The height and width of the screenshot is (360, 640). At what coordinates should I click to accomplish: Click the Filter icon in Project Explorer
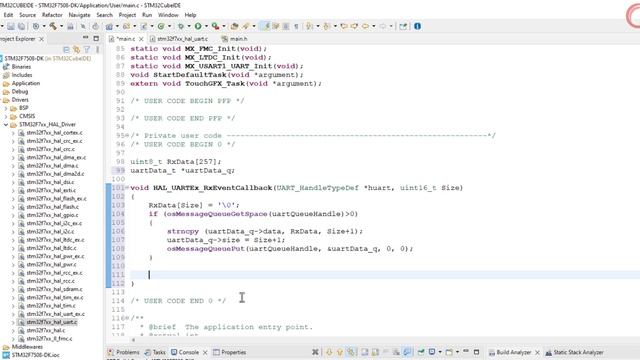[x=87, y=49]
